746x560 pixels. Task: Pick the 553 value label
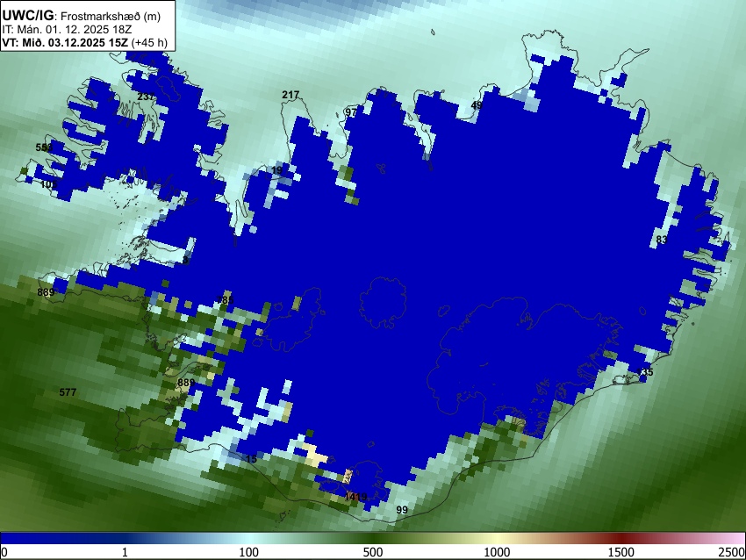click(x=44, y=147)
